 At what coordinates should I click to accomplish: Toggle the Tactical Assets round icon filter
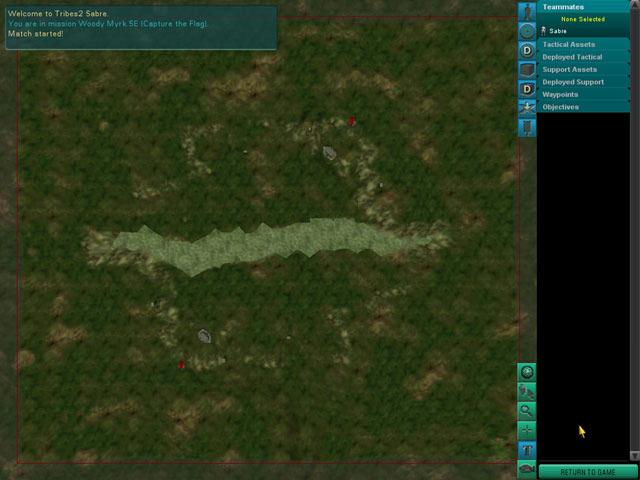(x=527, y=31)
